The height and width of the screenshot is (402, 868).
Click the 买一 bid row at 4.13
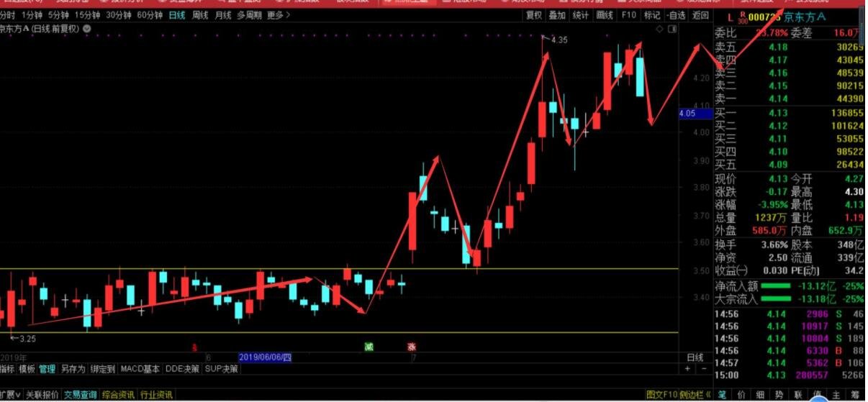pos(789,113)
